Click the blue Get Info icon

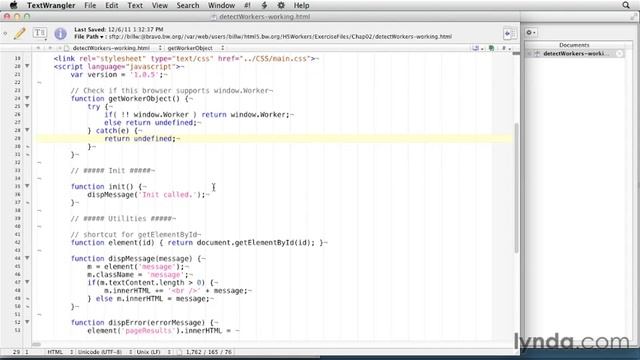point(60,33)
